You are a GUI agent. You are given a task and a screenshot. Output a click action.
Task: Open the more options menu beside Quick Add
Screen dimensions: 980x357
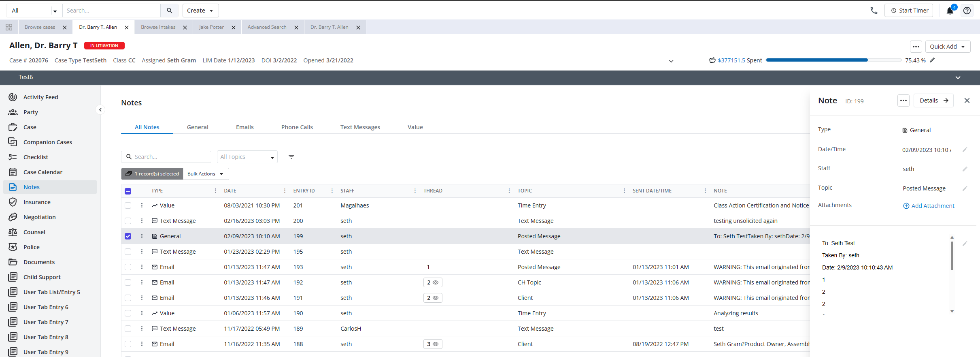[916, 47]
